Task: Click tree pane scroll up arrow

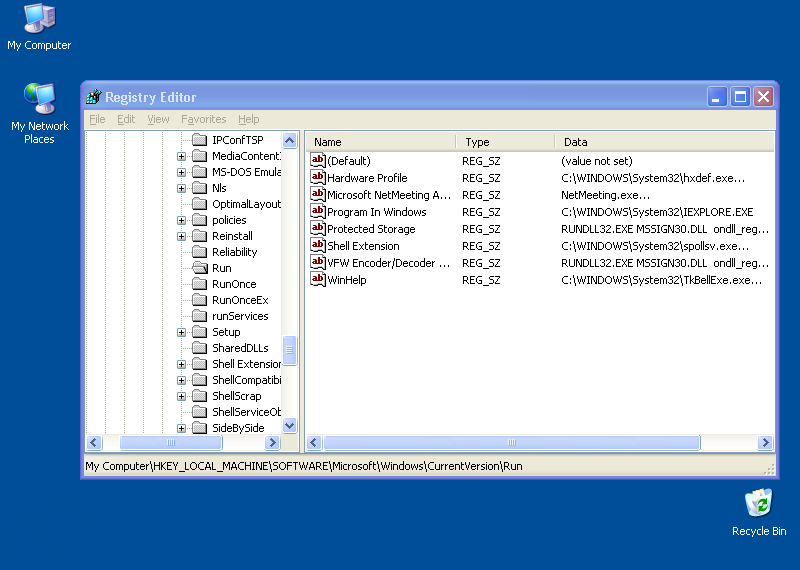Action: point(289,140)
